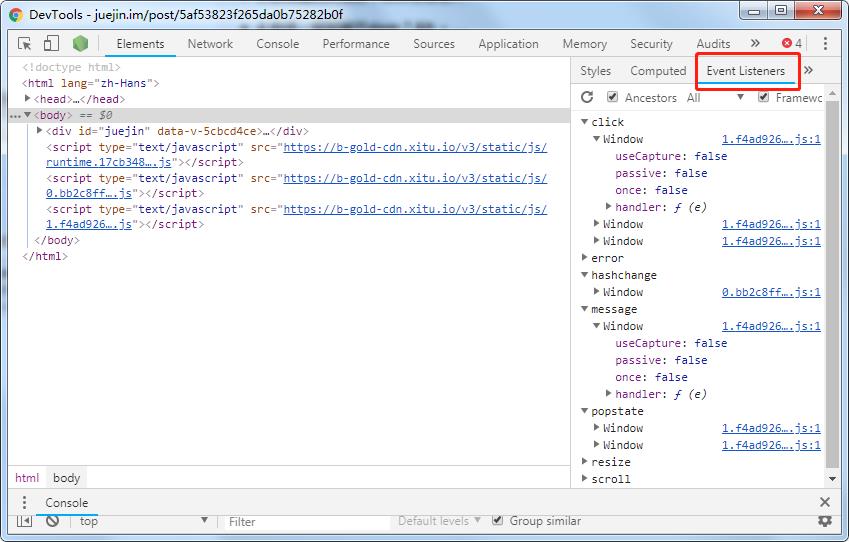Screen dimensions: 849x542
Task: Open the Computed styles tab
Action: tap(658, 71)
